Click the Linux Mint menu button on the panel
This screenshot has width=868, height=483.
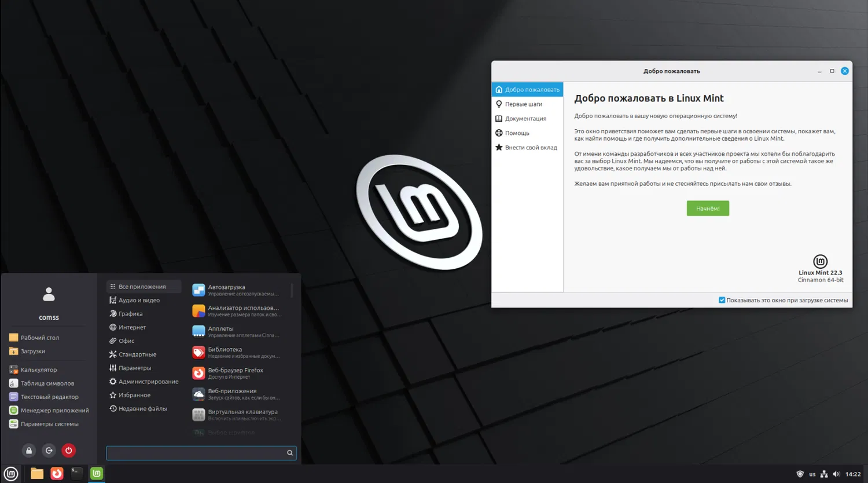point(11,474)
